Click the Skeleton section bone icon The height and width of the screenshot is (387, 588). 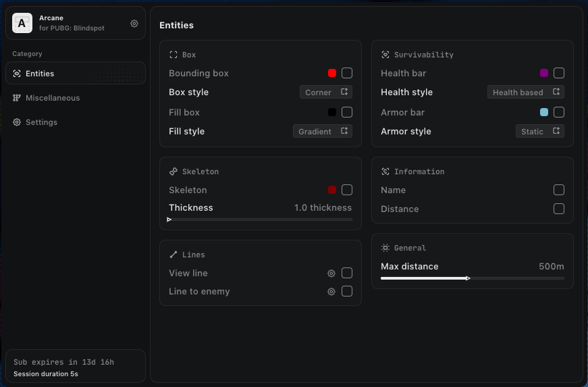click(173, 172)
